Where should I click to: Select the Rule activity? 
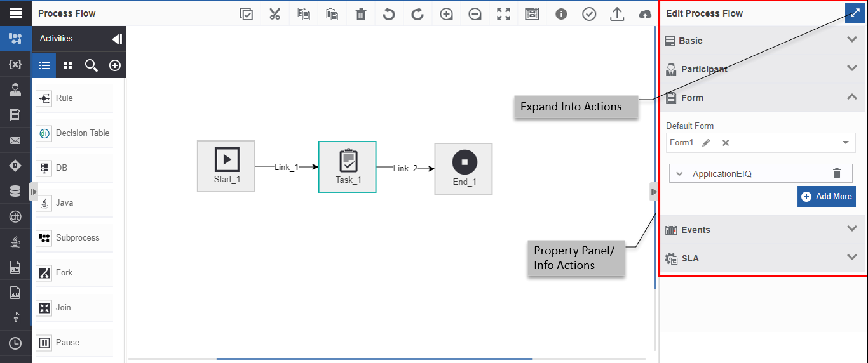74,98
